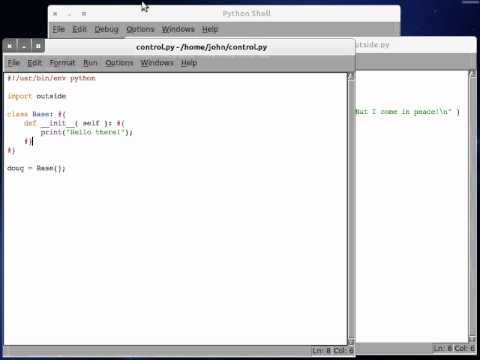
Task: Open Debug menu in Python Shell window
Action: (x=106, y=29)
